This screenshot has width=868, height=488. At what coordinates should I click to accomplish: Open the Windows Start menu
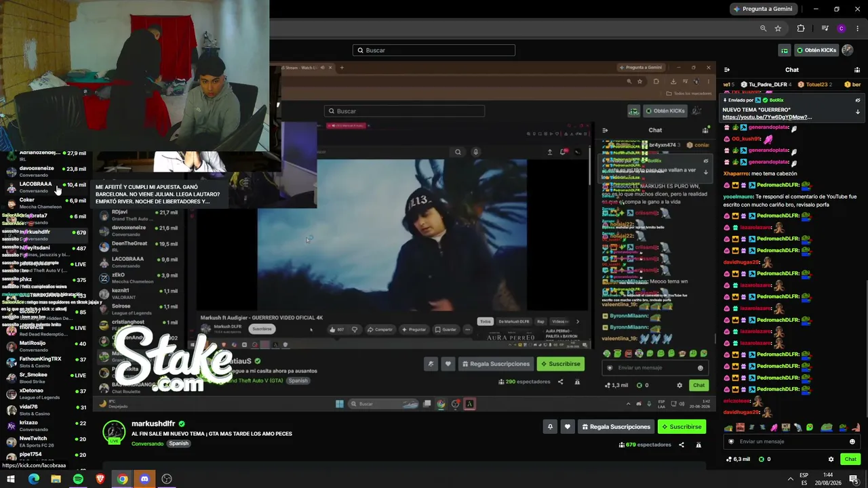12,479
